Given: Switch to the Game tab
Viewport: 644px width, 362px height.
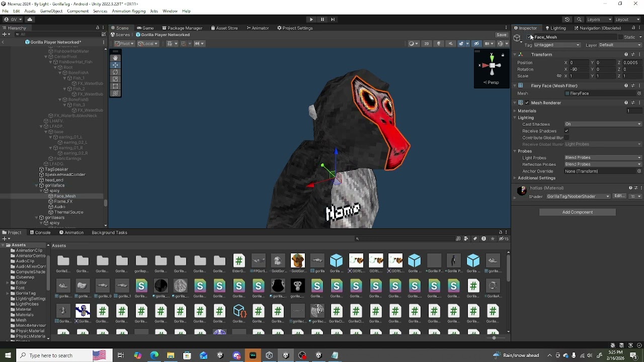Looking at the screenshot, I should click(x=145, y=28).
